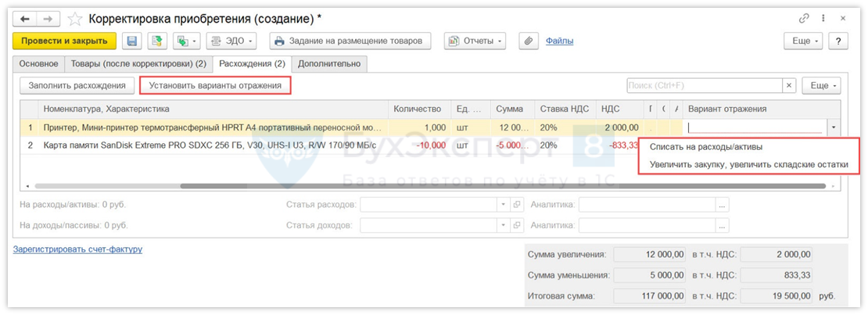Switch to the Основное tab
This screenshot has width=868, height=315.
pyautogui.click(x=38, y=63)
